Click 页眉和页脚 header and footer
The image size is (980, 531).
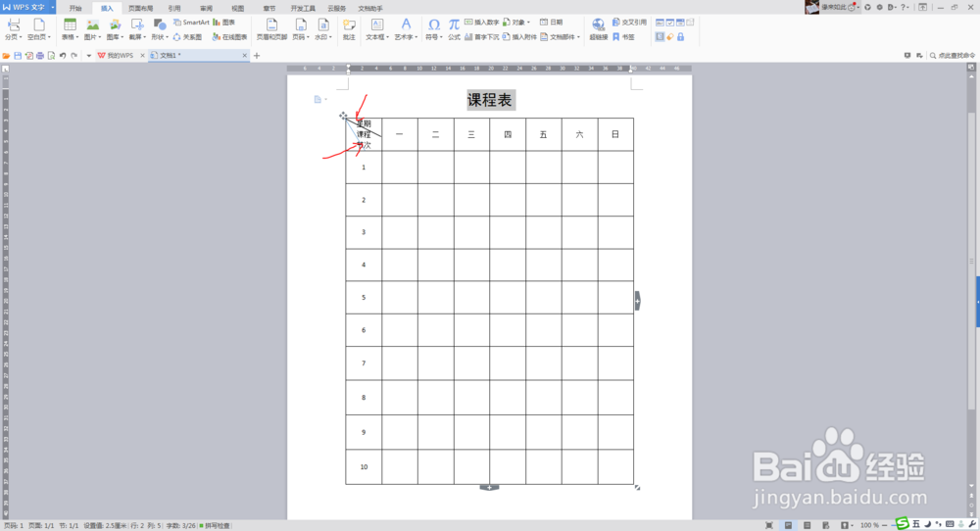pyautogui.click(x=271, y=29)
